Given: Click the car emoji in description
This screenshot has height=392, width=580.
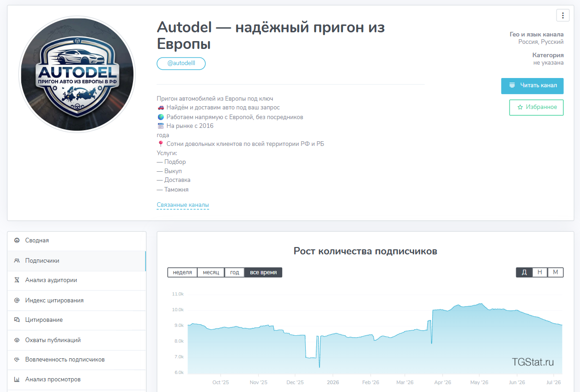Looking at the screenshot, I should pos(161,108).
